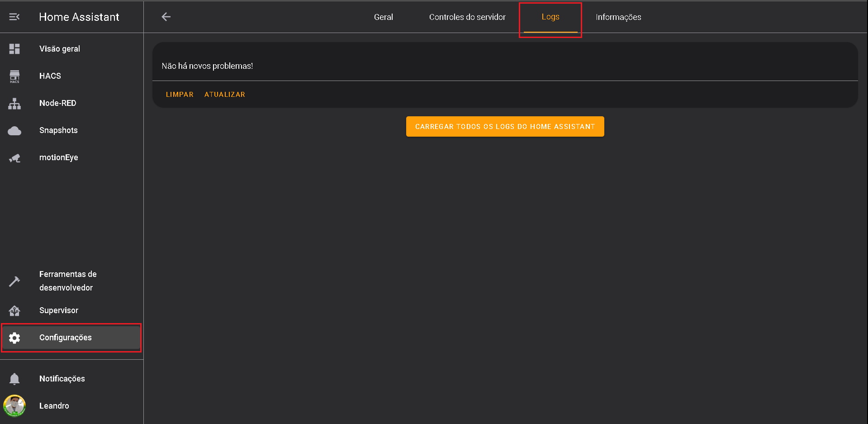868x424 pixels.
Task: Click the Snapshots cloud icon
Action: coord(14,131)
